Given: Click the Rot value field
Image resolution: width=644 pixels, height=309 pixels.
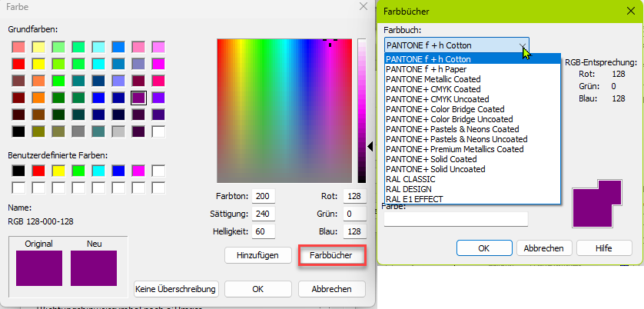Looking at the screenshot, I should pyautogui.click(x=354, y=196).
